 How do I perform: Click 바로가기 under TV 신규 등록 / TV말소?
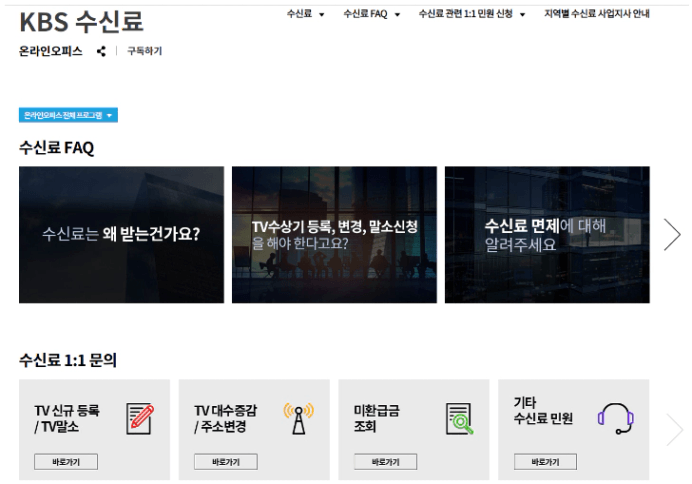click(66, 462)
